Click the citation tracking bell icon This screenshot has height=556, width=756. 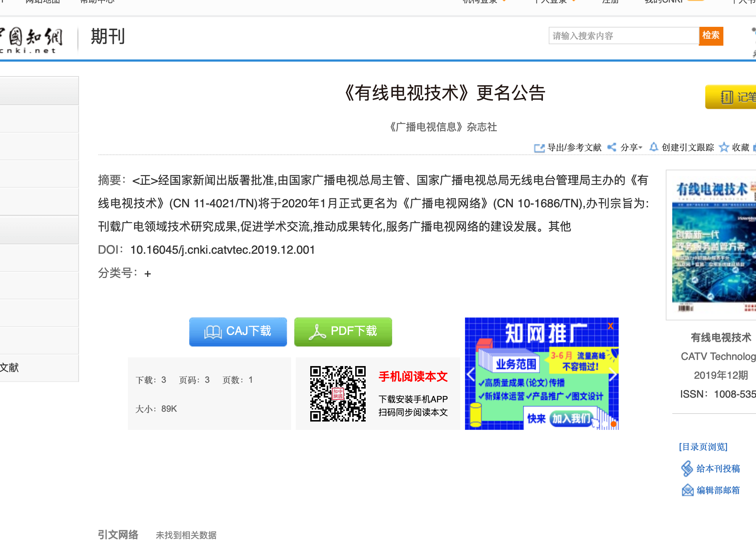[x=653, y=147]
